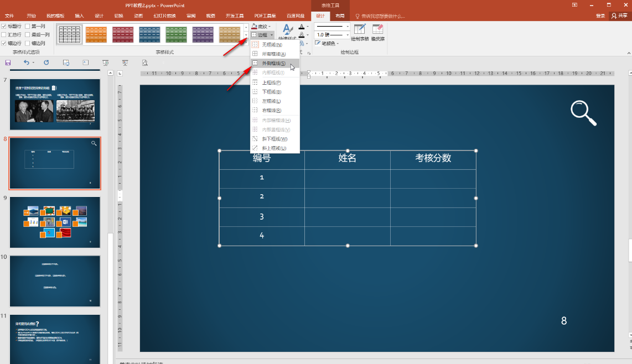Enable the 最后一列 (Last Column) checkbox
Viewport: 632px width, 364px height.
pos(28,34)
